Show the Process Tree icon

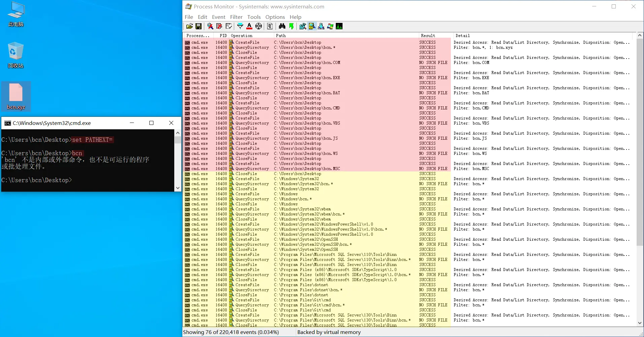click(270, 26)
